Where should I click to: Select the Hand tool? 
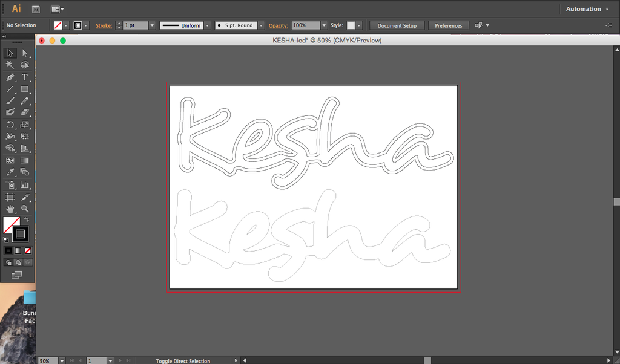click(x=10, y=209)
